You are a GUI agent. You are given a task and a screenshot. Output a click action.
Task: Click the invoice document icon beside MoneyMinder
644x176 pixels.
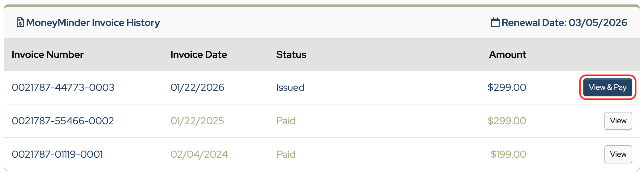point(20,23)
